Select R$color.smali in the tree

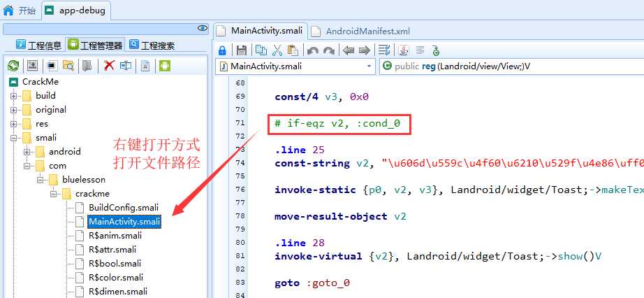click(116, 278)
